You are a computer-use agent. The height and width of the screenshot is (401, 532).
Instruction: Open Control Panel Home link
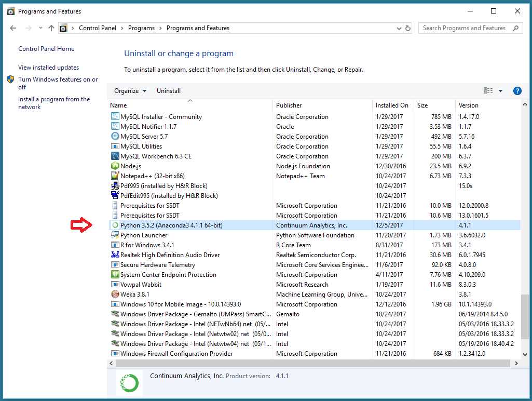coord(46,48)
